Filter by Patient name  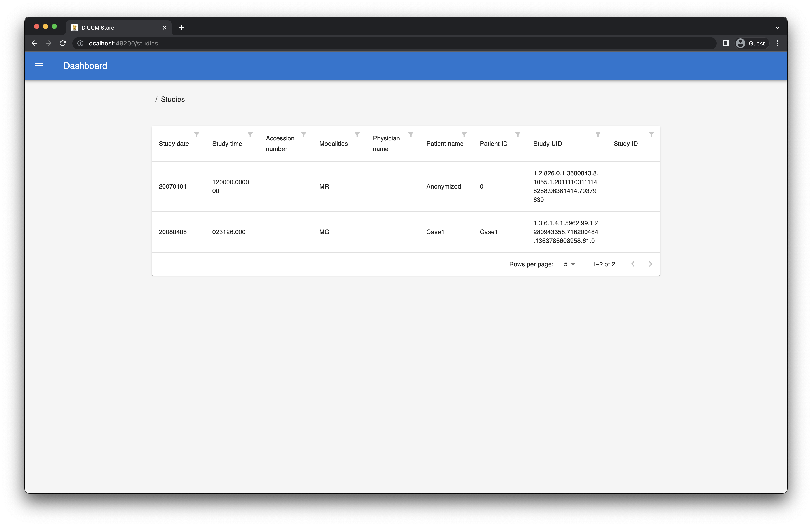click(x=464, y=134)
